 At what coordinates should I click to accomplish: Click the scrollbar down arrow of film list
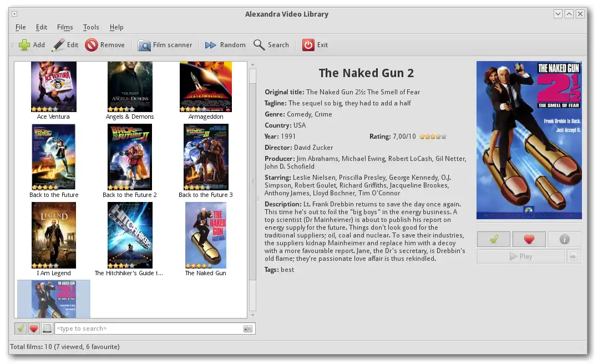[x=252, y=315]
